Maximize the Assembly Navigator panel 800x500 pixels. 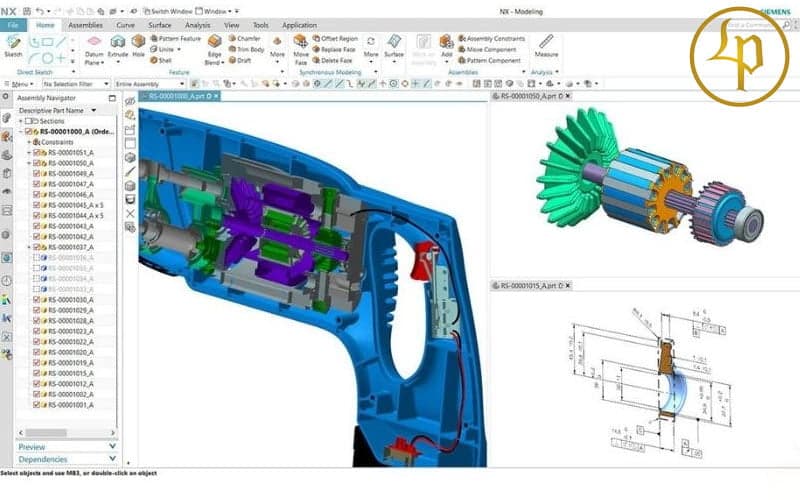(x=112, y=98)
